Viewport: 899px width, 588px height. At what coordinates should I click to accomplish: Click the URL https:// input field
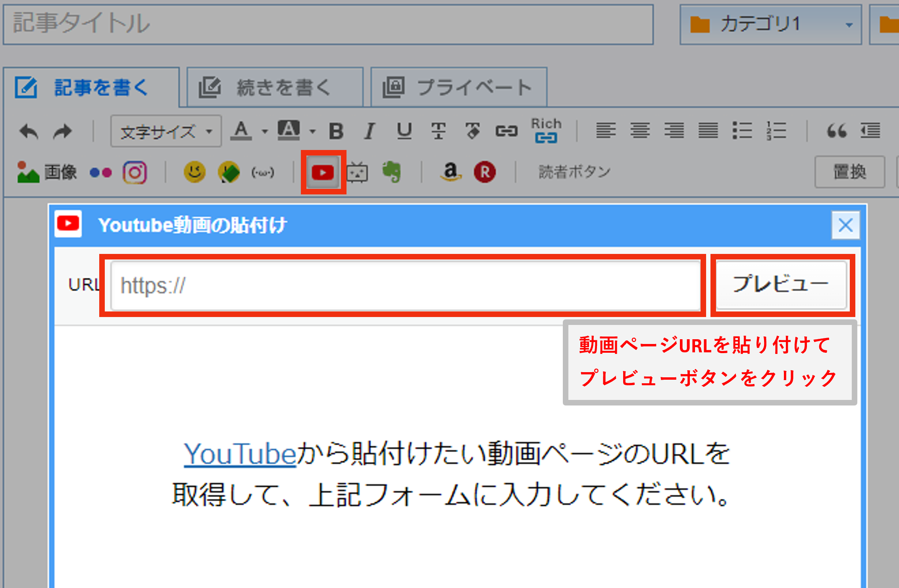[406, 285]
